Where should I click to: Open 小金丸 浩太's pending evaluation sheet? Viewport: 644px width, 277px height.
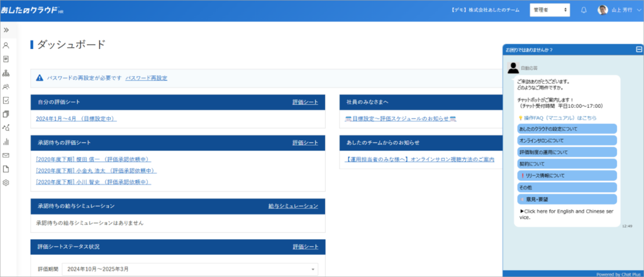96,171
